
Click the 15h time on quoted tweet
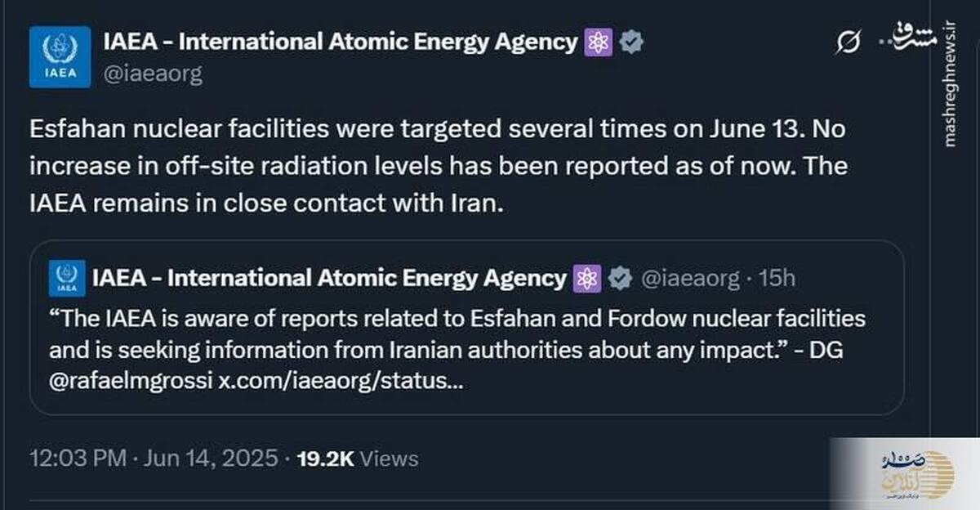point(777,279)
